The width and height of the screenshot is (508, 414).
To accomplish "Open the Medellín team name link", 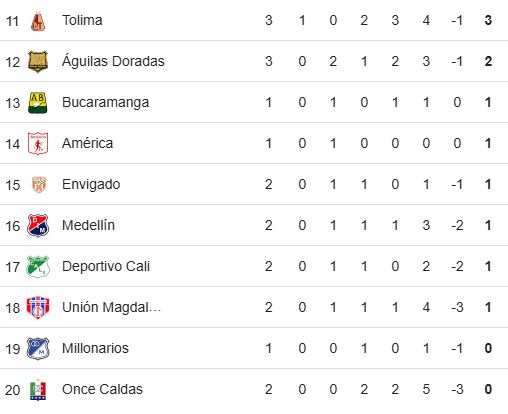I will 88,225.
